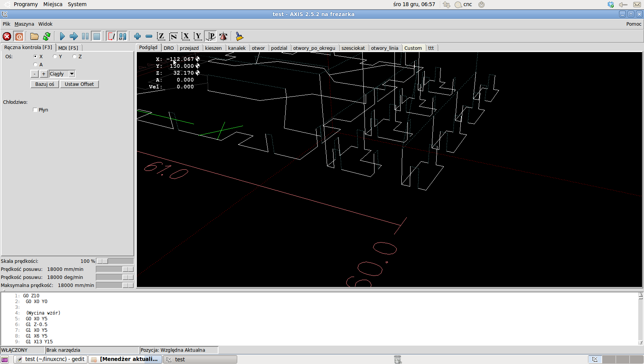Open the DRO tab

pyautogui.click(x=169, y=48)
